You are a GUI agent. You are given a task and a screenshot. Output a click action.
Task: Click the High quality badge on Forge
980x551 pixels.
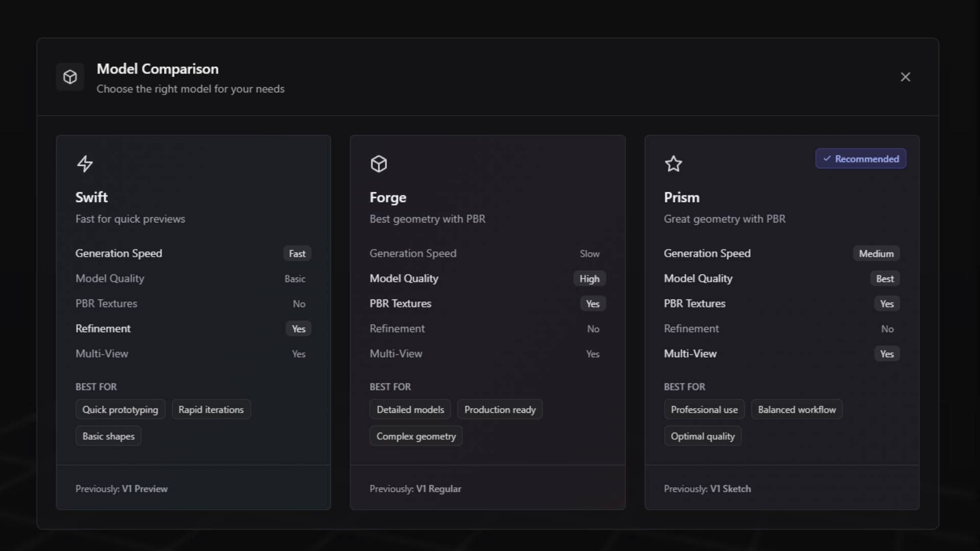[590, 279]
